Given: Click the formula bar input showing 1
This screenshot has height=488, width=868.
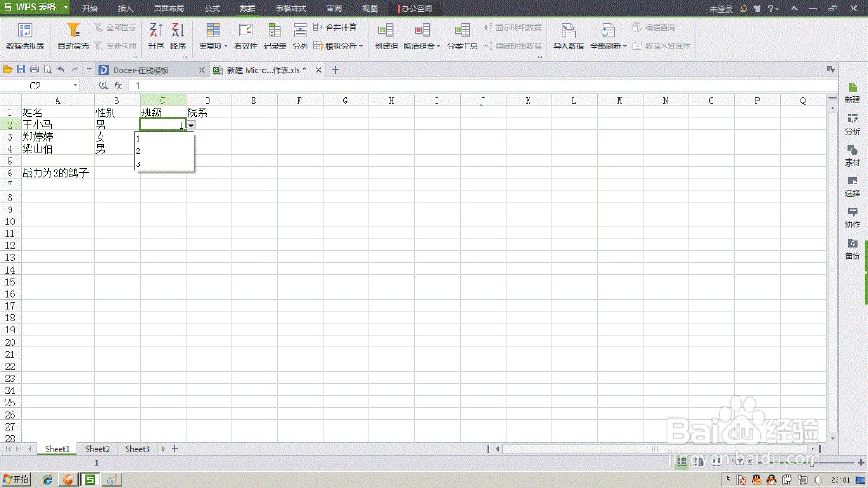Looking at the screenshot, I should 483,86.
